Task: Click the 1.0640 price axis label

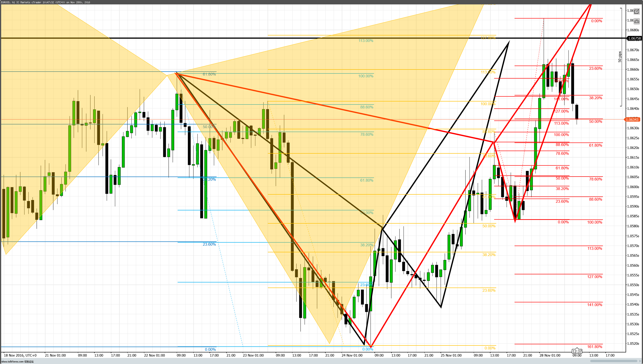Action: tap(633, 109)
